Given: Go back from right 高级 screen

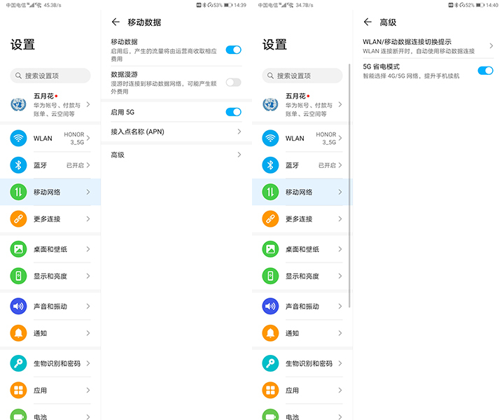Looking at the screenshot, I should pos(367,22).
